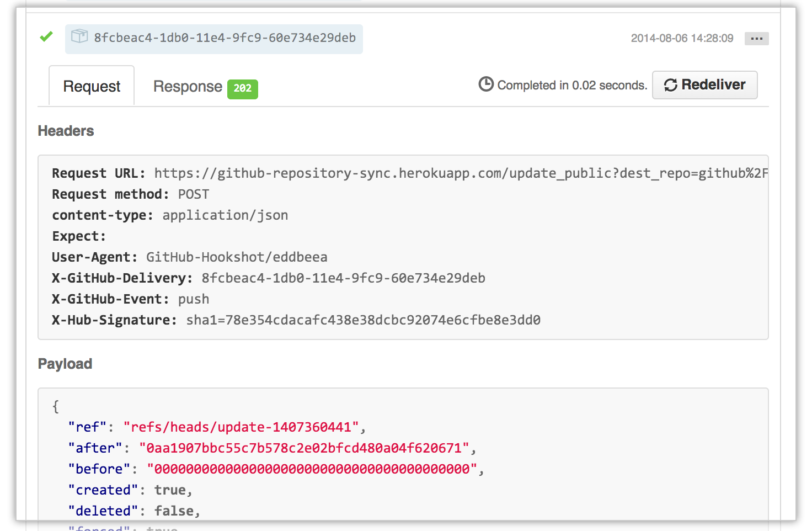The height and width of the screenshot is (531, 812).
Task: Click the GitHub-Hookshot User-Agent value
Action: point(237,257)
